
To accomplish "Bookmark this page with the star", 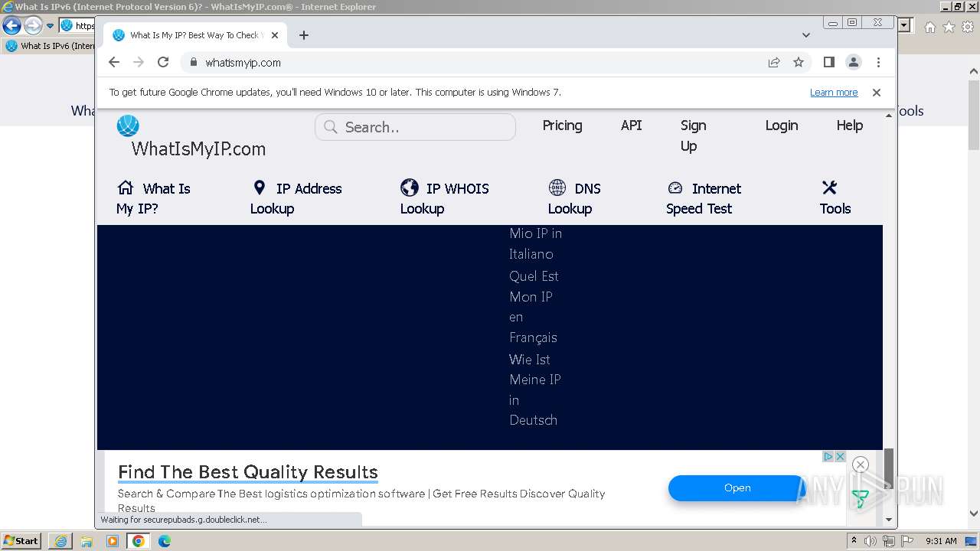I will click(799, 63).
